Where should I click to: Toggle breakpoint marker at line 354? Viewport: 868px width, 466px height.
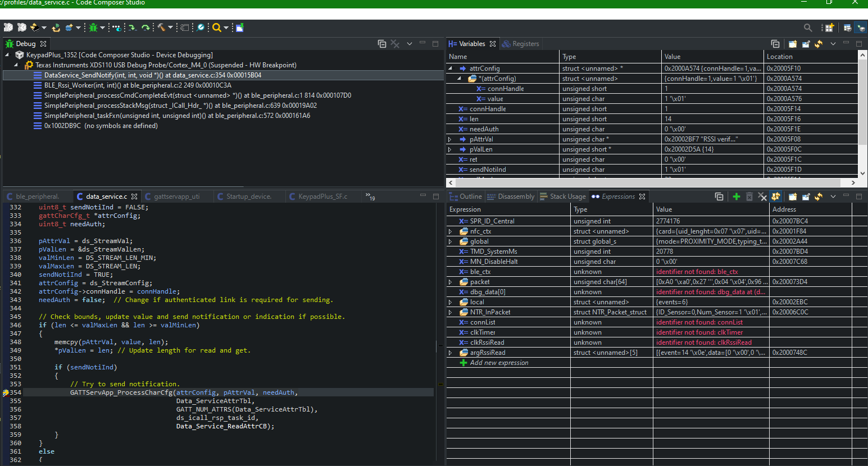(x=6, y=393)
